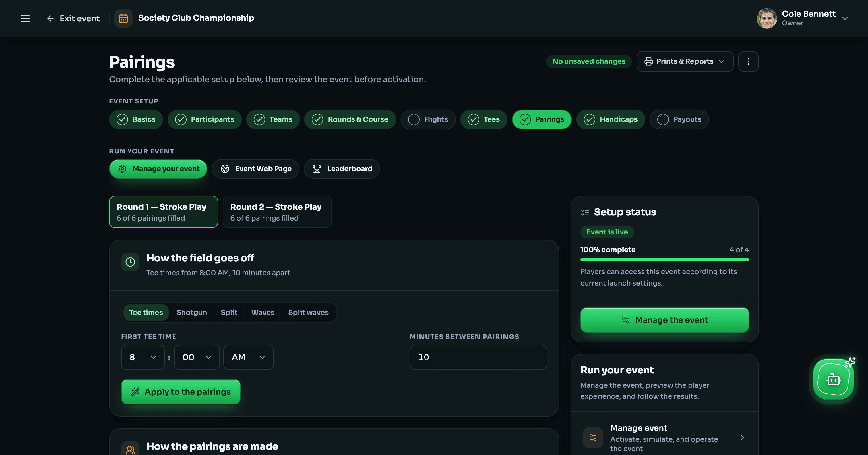Viewport: 868px width, 455px height.
Task: Open the Participants setup step
Action: point(205,119)
